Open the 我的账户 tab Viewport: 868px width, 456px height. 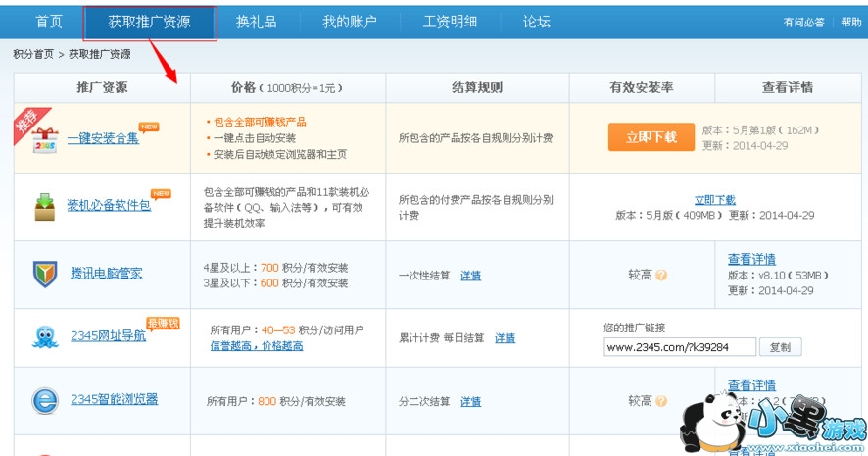tap(350, 22)
